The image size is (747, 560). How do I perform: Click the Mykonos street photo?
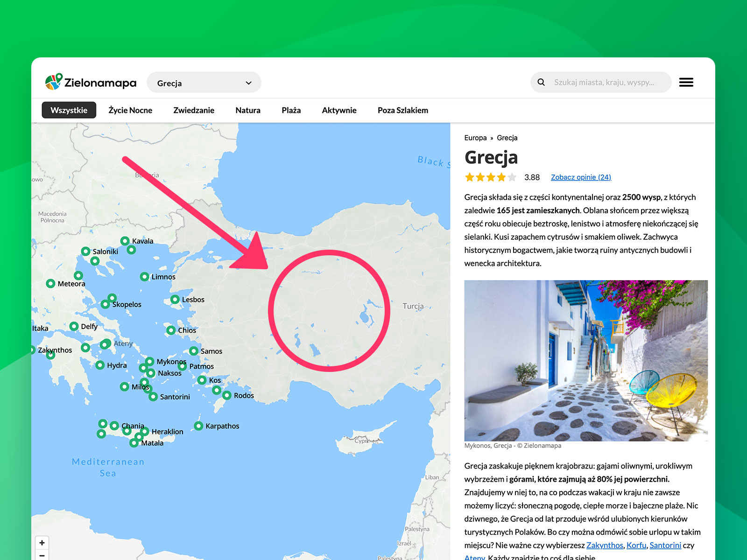pyautogui.click(x=586, y=361)
